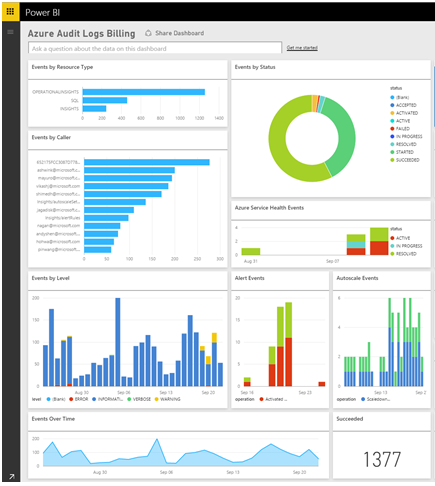
Task: Select the insights/alertRules caller bar
Action: pos(106,218)
